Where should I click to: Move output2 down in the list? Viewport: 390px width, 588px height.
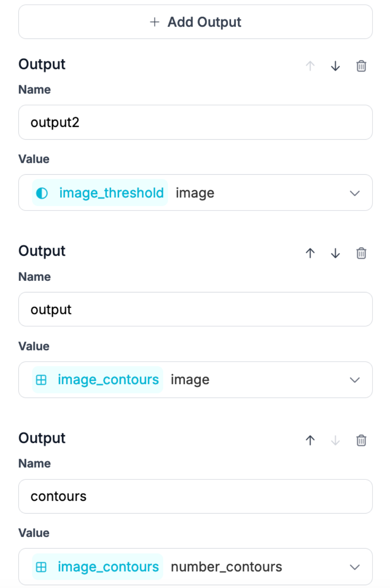(x=335, y=66)
